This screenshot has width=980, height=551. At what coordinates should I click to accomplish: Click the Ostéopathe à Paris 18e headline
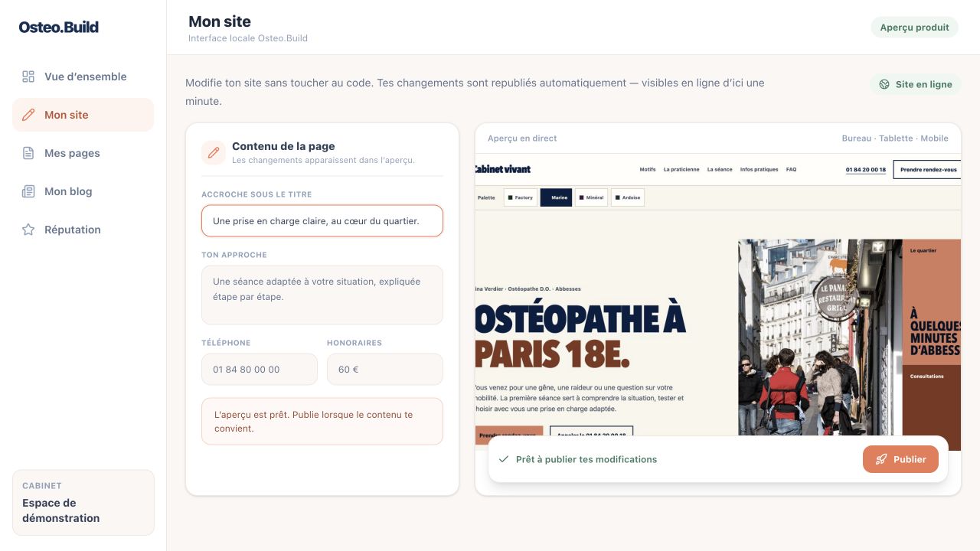[580, 336]
